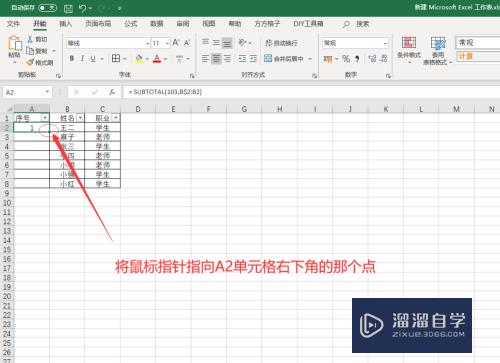Switch to the View (视图) tab

(209, 24)
